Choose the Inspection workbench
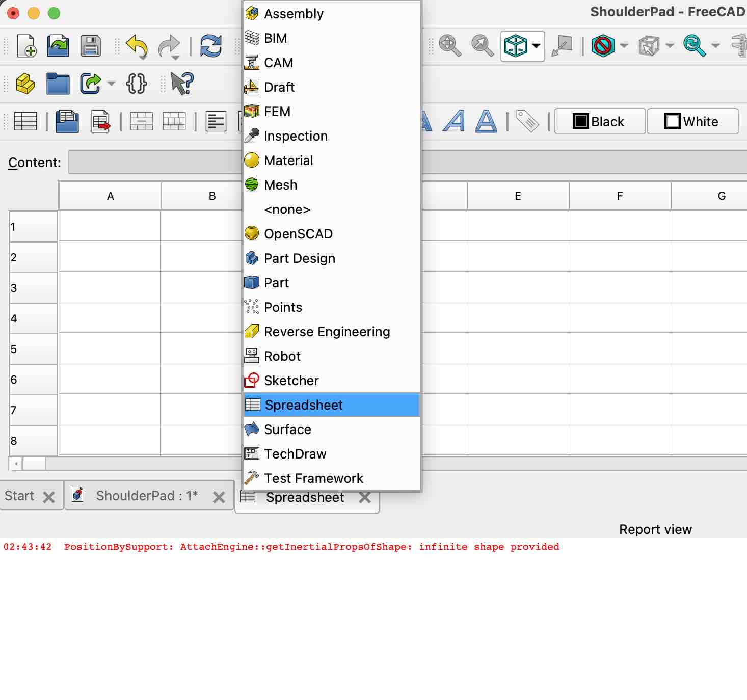The height and width of the screenshot is (700, 747). point(332,136)
